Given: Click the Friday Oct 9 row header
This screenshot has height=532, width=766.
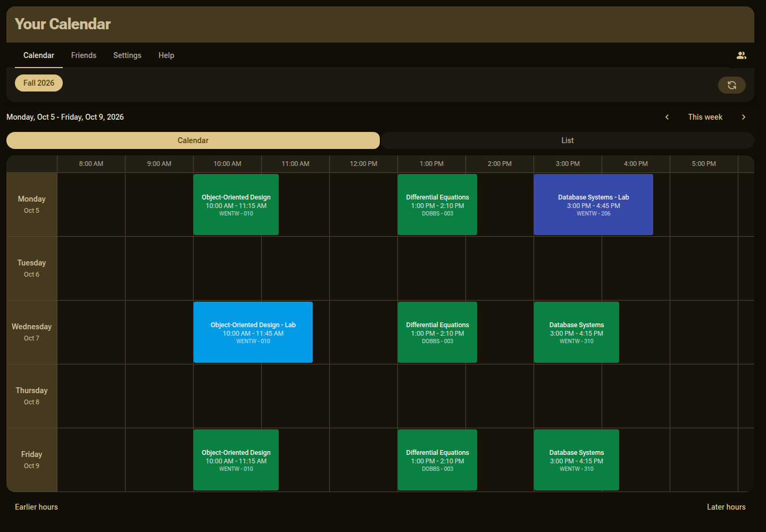Looking at the screenshot, I should [x=32, y=460].
